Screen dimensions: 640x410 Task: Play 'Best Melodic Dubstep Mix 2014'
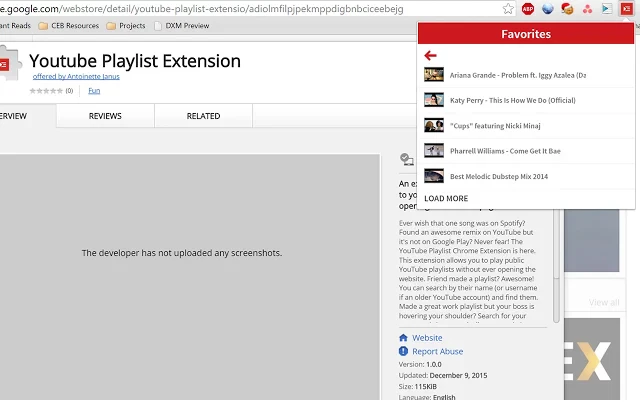[499, 176]
